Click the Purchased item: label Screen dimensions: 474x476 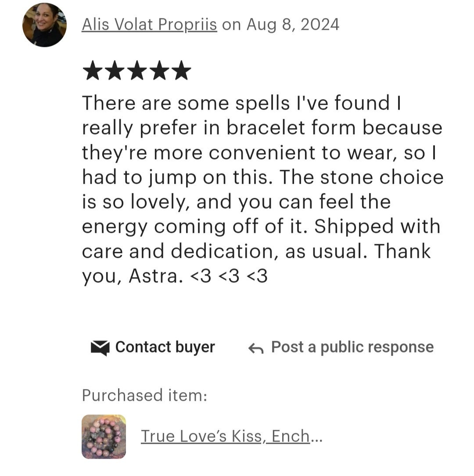click(144, 395)
